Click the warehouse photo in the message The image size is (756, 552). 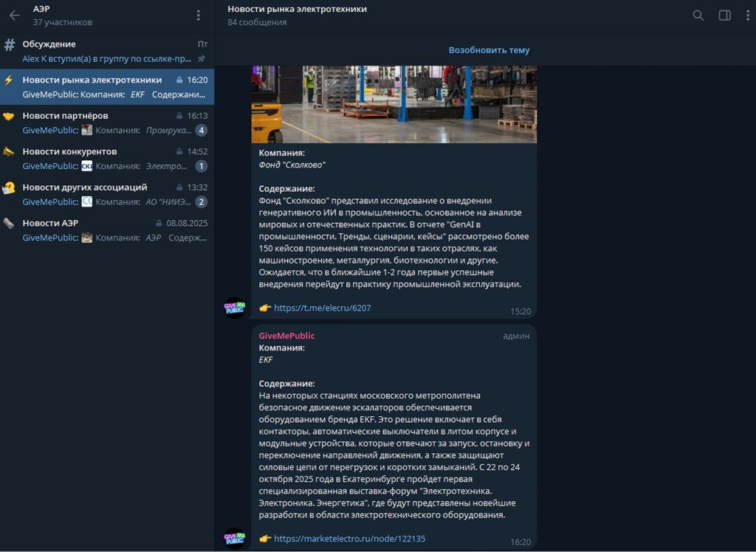tap(394, 103)
